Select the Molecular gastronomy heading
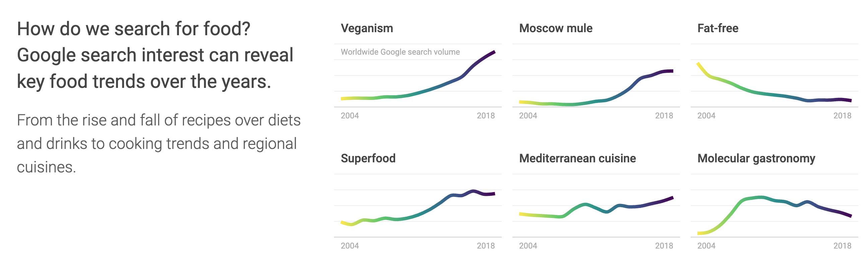 coord(756,158)
